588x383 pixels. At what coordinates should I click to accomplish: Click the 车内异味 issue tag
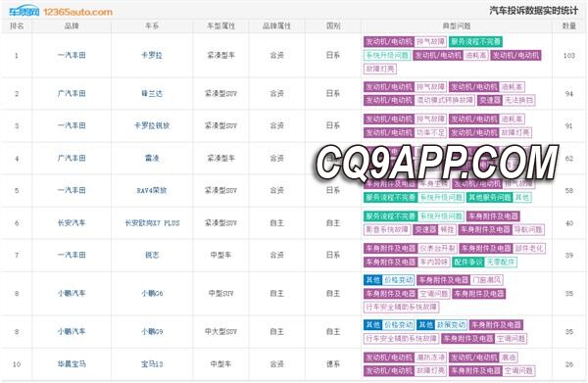(x=433, y=262)
